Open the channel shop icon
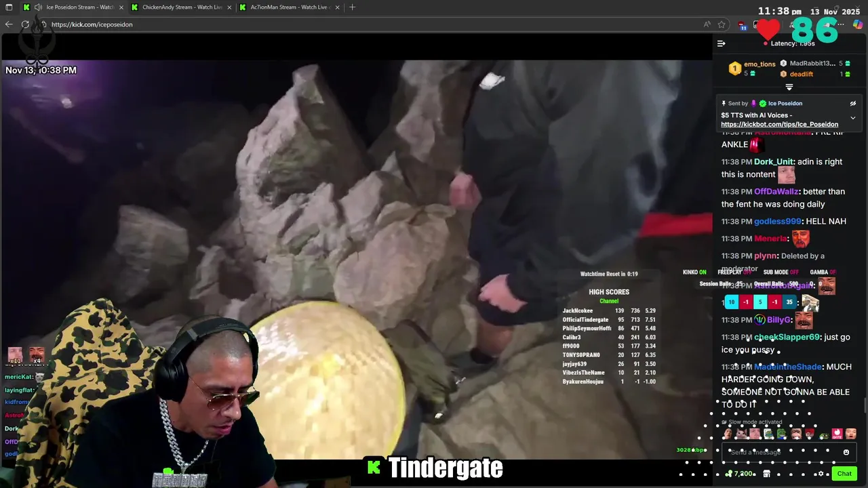This screenshot has height=488, width=868. [x=766, y=474]
